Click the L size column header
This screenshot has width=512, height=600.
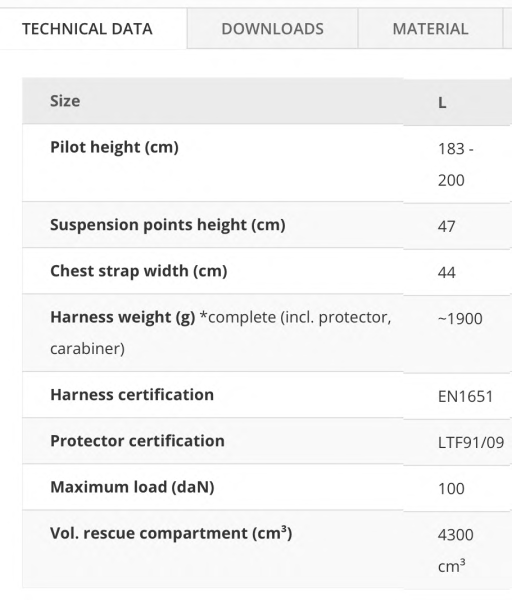[x=442, y=103]
